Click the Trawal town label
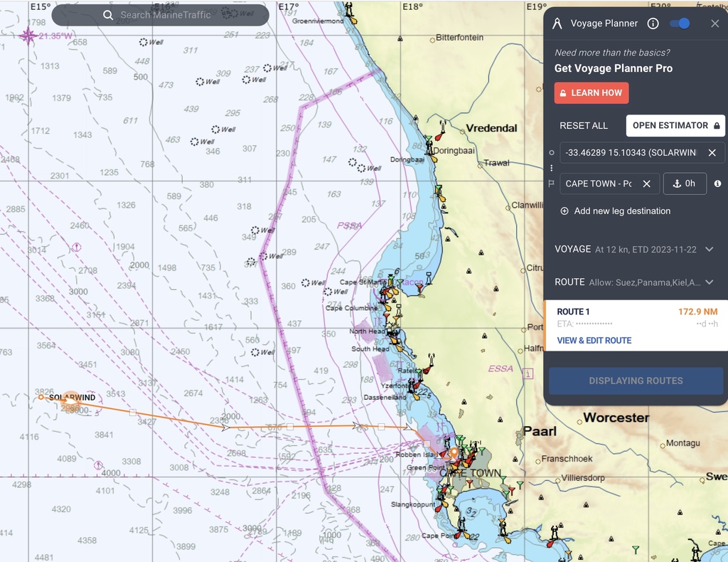The width and height of the screenshot is (728, 562). [x=497, y=163]
